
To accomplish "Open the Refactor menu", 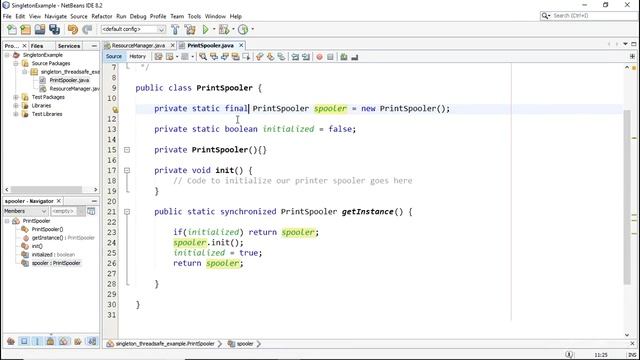I will (102, 16).
